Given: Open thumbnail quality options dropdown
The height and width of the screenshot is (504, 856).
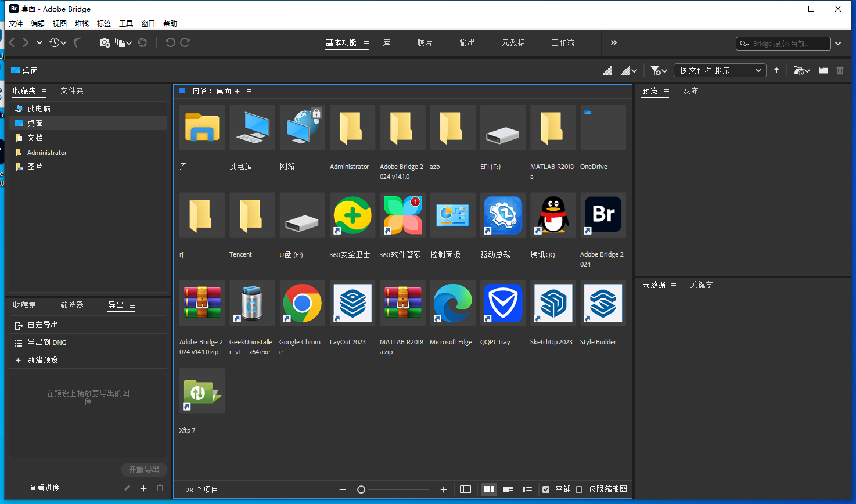Looking at the screenshot, I should coord(629,70).
